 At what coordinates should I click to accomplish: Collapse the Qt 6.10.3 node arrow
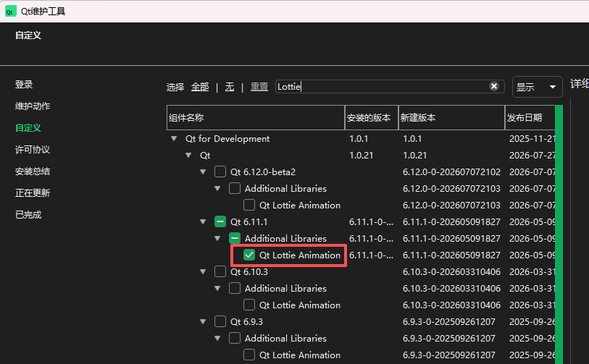204,271
